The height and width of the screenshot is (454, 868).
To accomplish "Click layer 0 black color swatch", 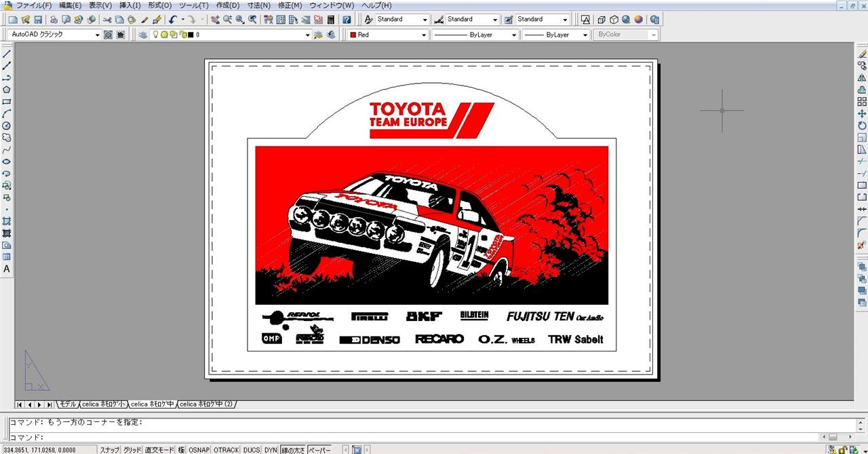I will 191,35.
